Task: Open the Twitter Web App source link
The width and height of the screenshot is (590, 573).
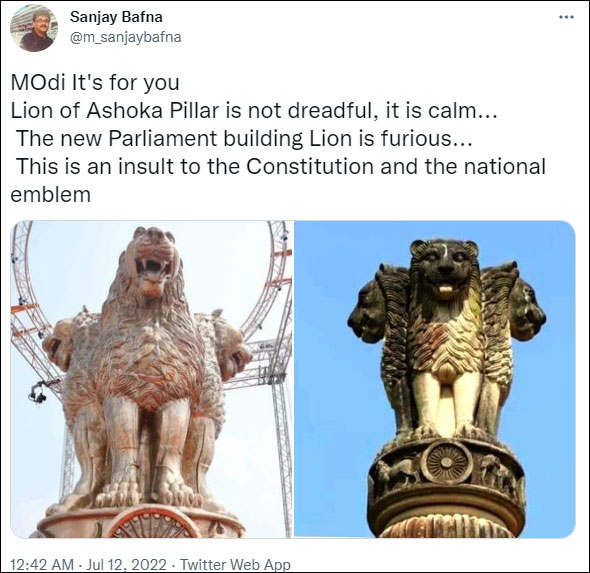Action: coord(235,564)
